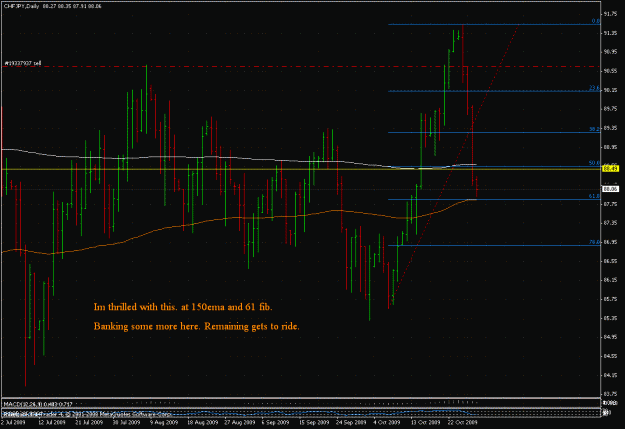Click the 89.75 price axis label
Viewport: 625px width, 429px height.
(610, 109)
